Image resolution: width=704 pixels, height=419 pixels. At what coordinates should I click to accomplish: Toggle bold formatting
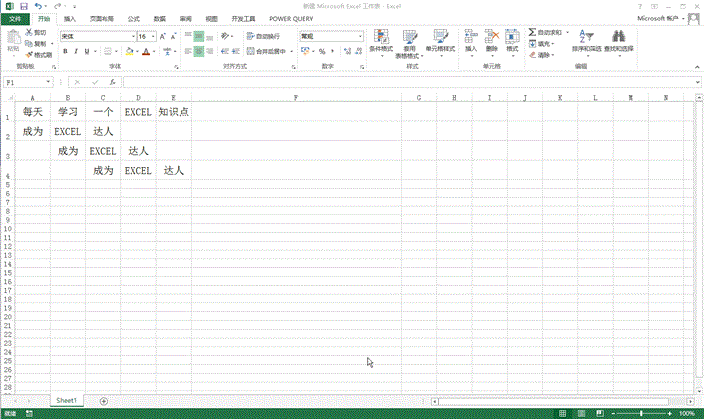pos(64,51)
